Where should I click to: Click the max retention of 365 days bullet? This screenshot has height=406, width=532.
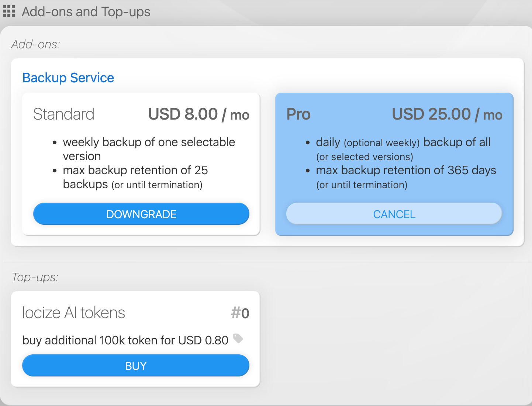[x=406, y=177]
